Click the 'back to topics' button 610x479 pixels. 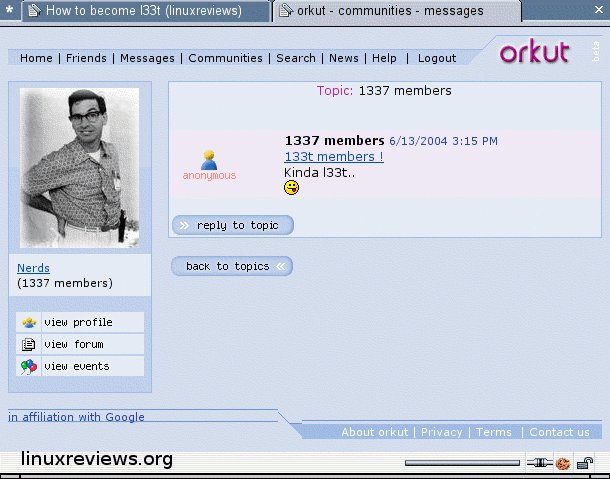[232, 266]
